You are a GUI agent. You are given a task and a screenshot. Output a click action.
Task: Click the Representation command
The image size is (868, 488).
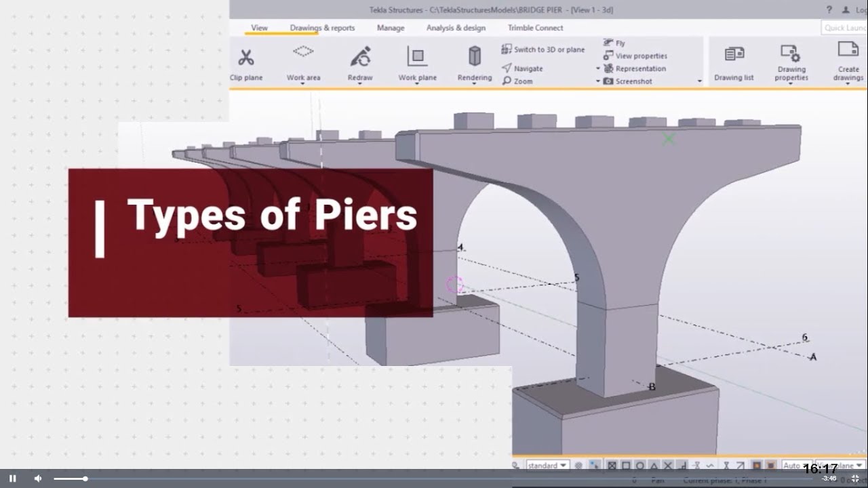pos(635,68)
